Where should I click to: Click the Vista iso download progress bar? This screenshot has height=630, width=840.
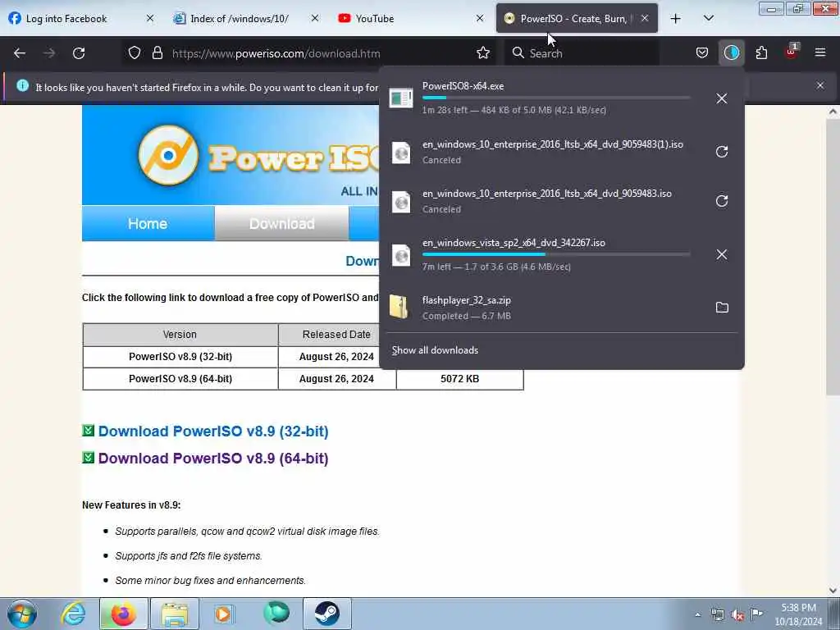[x=556, y=254]
